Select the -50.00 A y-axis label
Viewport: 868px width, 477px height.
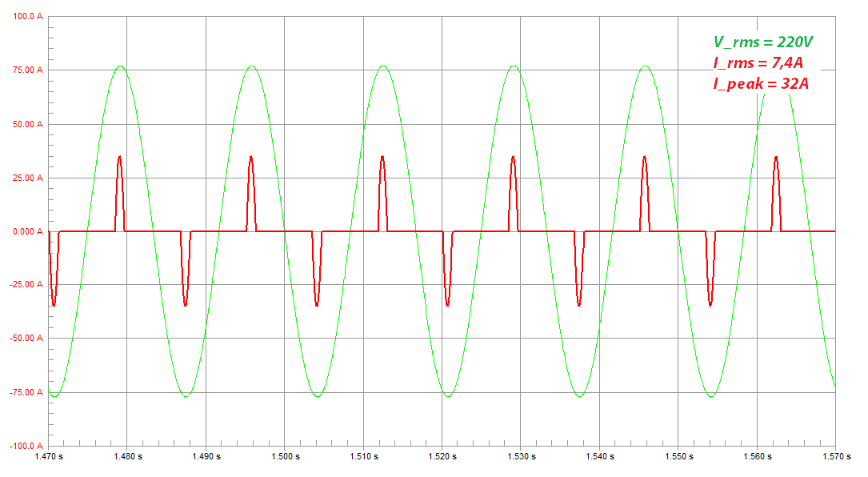(25, 339)
